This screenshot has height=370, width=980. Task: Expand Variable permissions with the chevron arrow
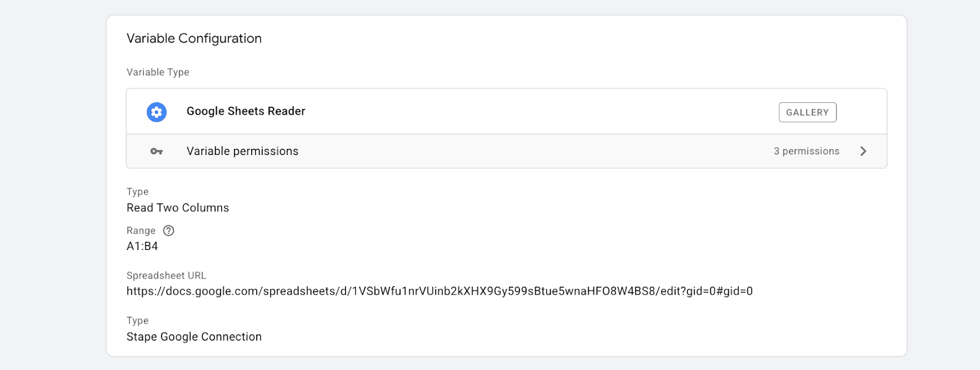(x=863, y=151)
